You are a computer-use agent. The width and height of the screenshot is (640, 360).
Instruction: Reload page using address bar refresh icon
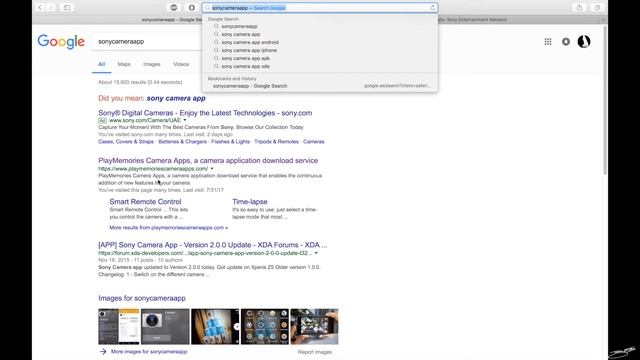click(433, 8)
